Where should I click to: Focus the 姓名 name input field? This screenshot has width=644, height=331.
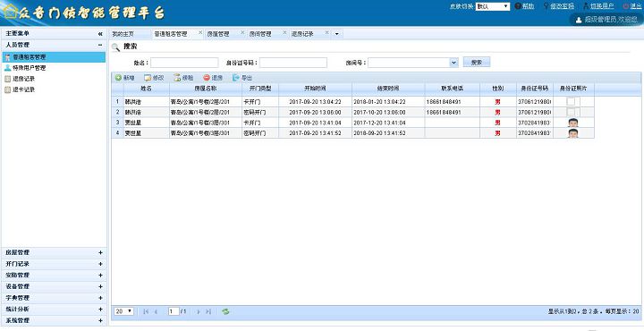pos(184,63)
